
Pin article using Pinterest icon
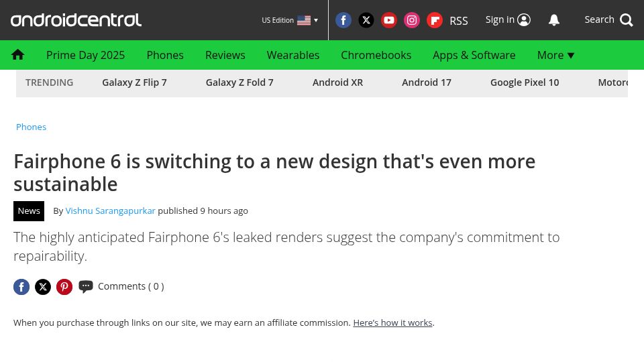pos(64,286)
